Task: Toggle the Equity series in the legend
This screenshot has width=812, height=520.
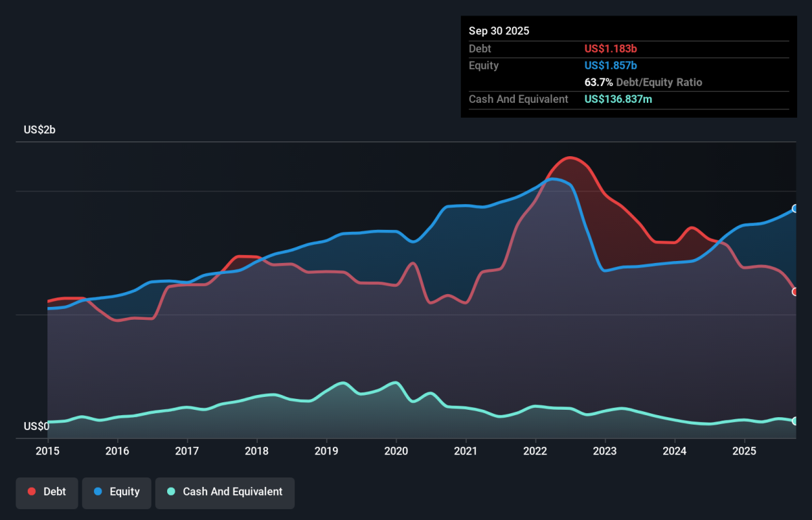Action: pyautogui.click(x=116, y=492)
